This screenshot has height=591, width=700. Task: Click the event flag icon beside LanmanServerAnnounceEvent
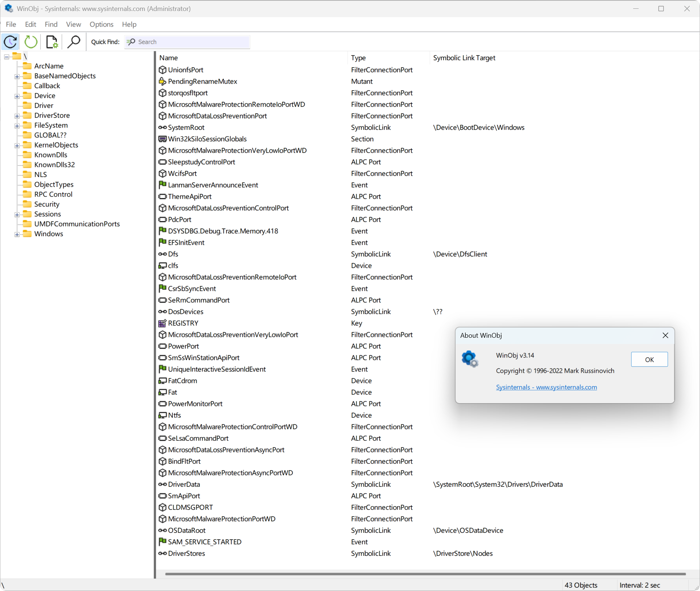click(163, 185)
